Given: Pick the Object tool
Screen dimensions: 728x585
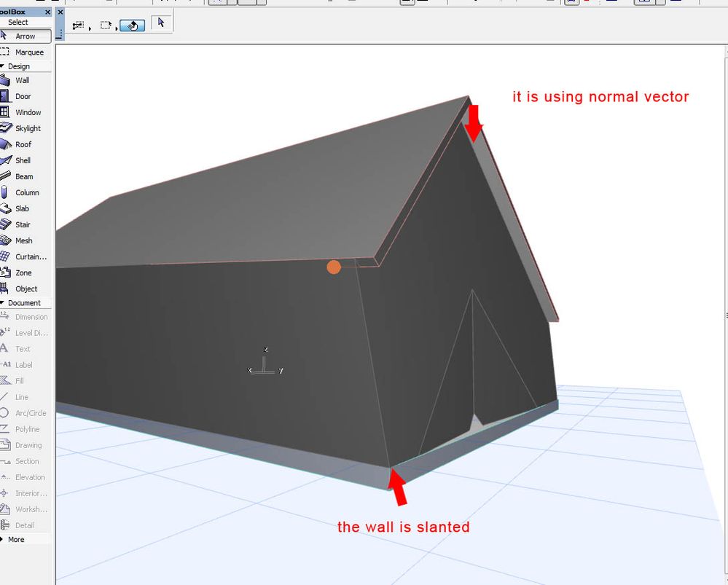Looking at the screenshot, I should pos(25,288).
